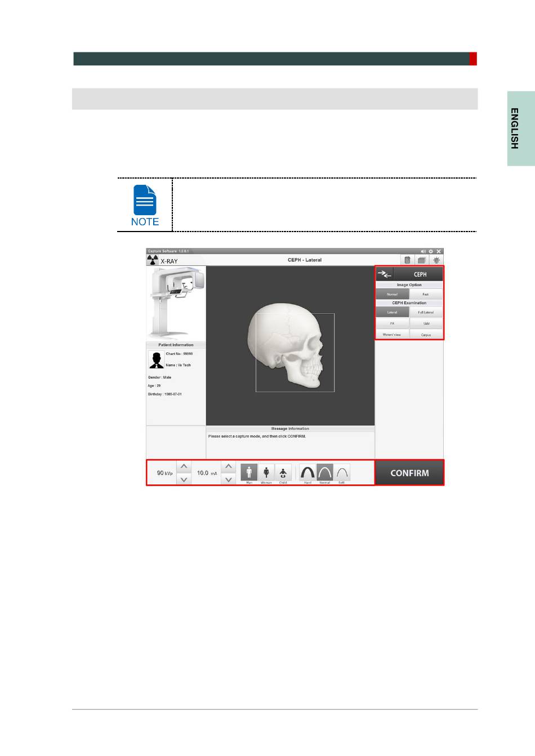Select Lateral CEPH examination
This screenshot has height=756, width=535.
[x=393, y=312]
